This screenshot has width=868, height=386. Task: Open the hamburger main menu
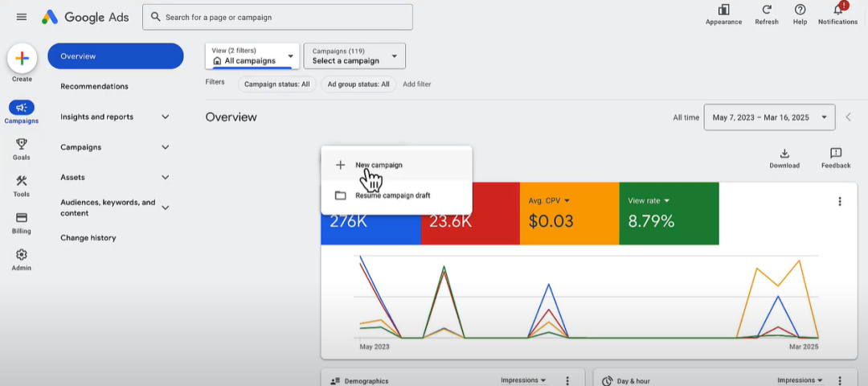22,17
